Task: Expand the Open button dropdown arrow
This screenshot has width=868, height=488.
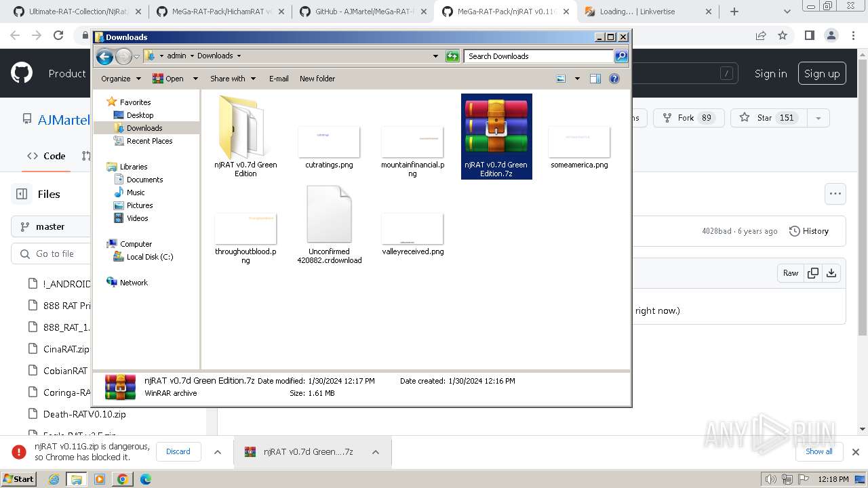Action: click(x=195, y=79)
